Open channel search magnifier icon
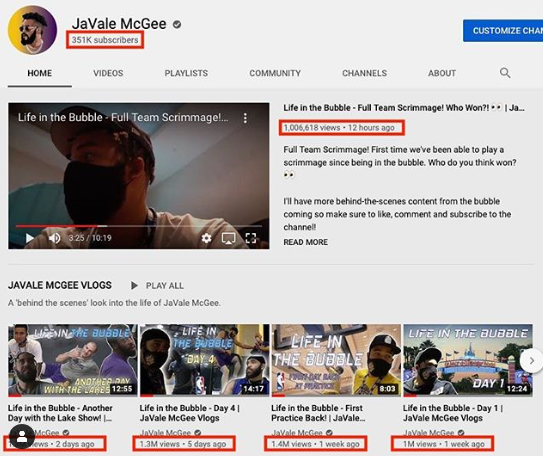Screen dimensions: 543x456 coord(505,73)
